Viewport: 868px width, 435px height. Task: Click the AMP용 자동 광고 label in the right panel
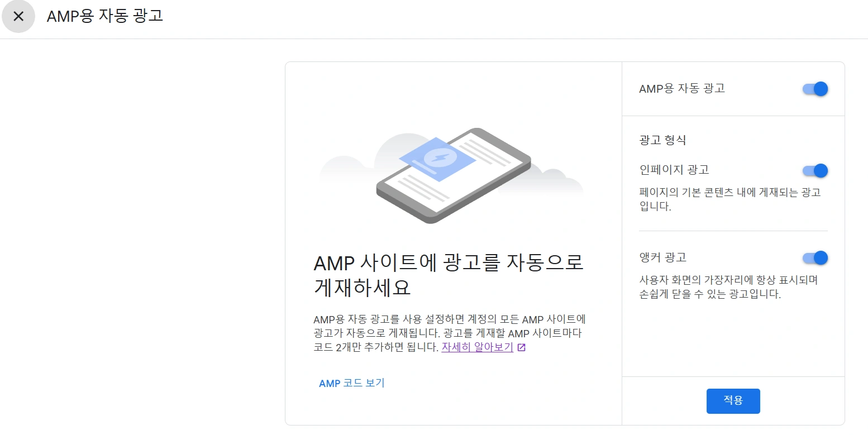tap(681, 88)
